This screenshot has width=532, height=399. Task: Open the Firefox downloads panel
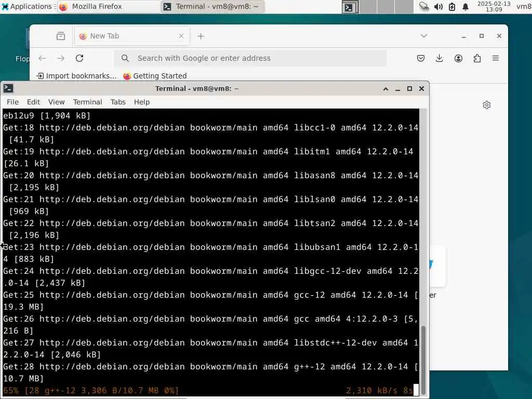click(440, 58)
